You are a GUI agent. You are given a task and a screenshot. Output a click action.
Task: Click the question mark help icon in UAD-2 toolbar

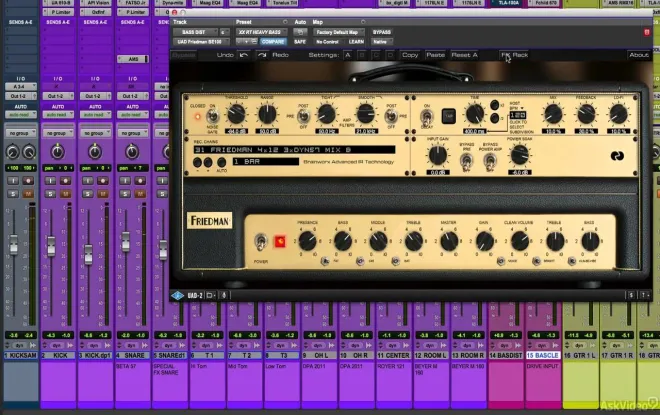pos(644,295)
